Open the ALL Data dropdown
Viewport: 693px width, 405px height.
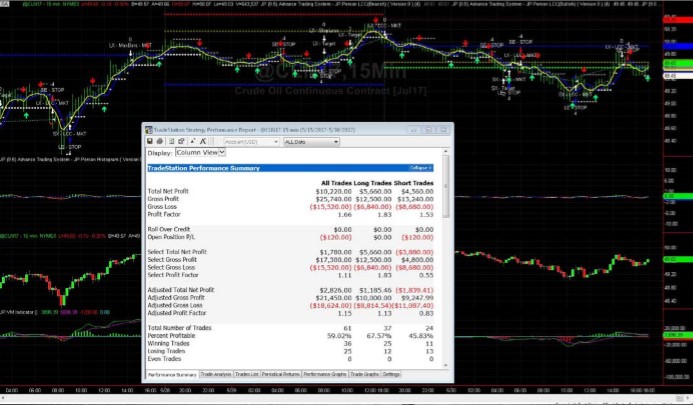[311, 142]
